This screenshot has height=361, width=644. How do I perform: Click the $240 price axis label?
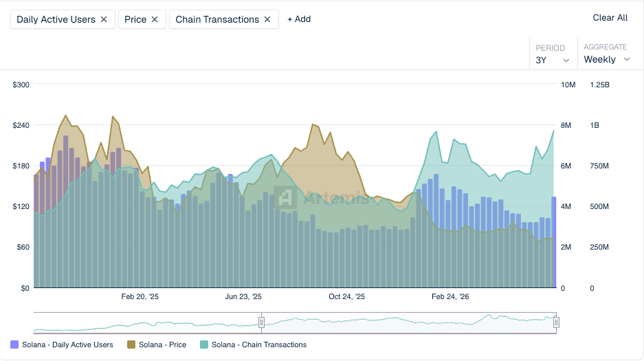[x=21, y=125]
